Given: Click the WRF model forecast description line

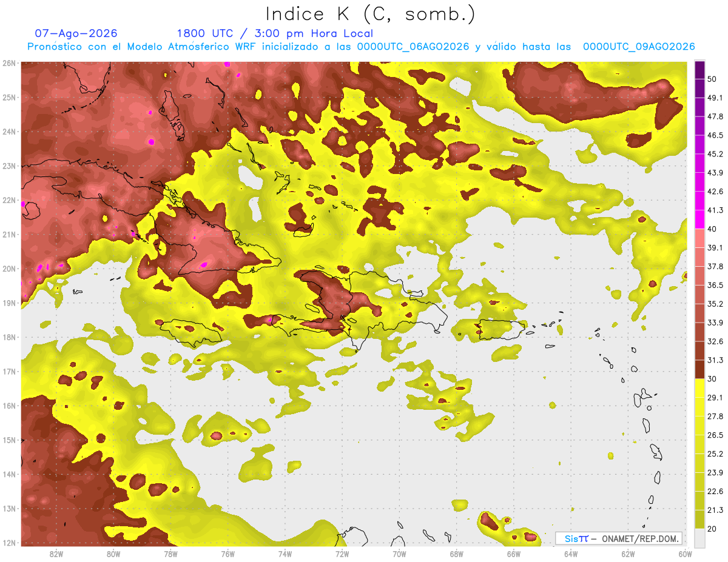Looking at the screenshot, I should 361,47.
